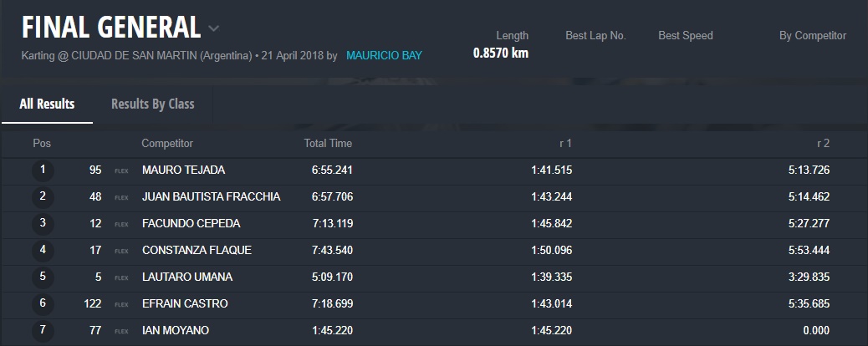Click the Best Lap No. header
Viewport: 868px width, 346px height.
click(595, 36)
